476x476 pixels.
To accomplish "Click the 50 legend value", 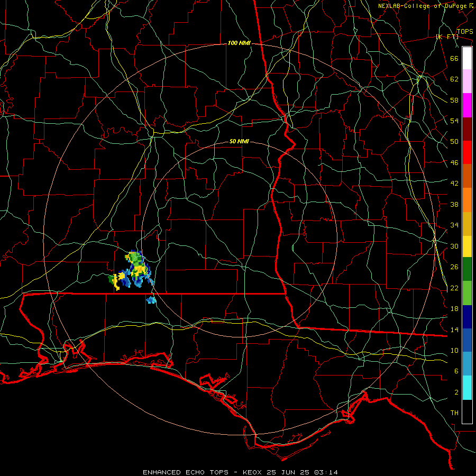I will coord(454,142).
